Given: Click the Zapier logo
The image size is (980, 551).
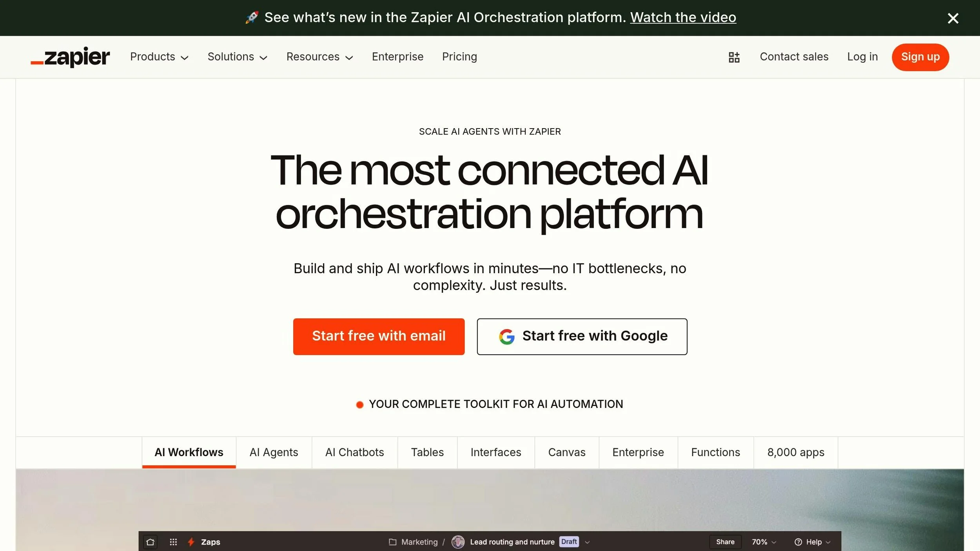Looking at the screenshot, I should coord(70,57).
